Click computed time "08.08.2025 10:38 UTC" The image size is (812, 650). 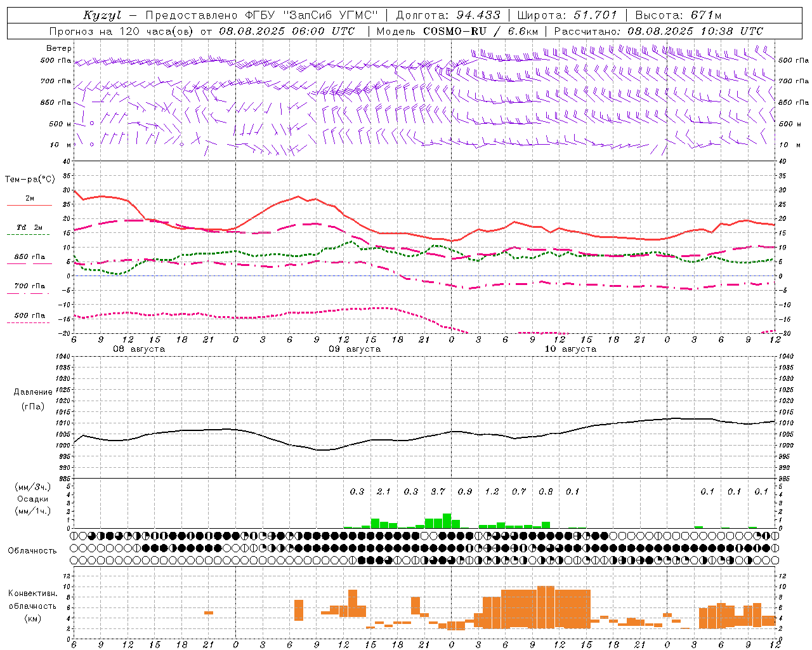(x=695, y=31)
